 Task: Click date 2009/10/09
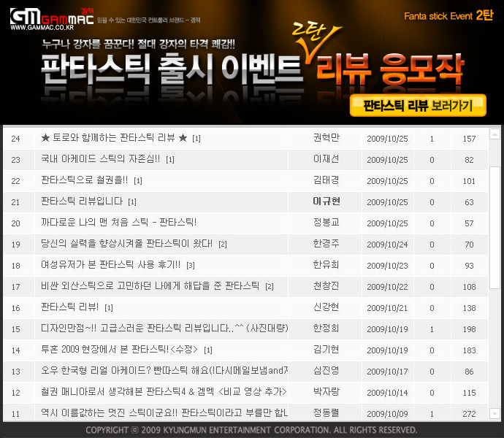[387, 414]
